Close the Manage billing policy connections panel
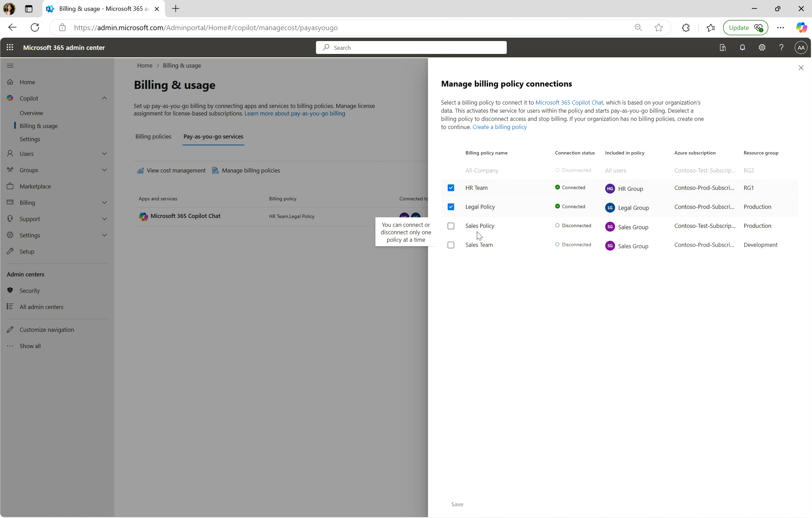812x518 pixels. point(800,68)
